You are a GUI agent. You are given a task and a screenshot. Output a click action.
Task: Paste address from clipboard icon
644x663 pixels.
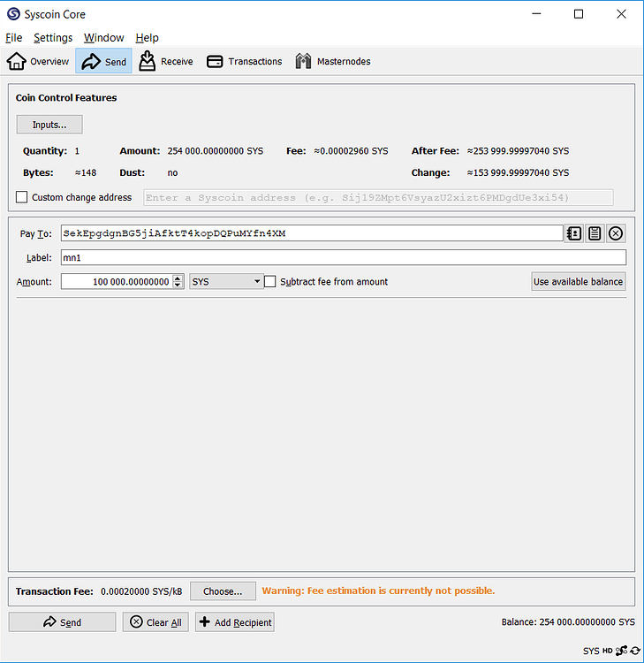(x=595, y=233)
